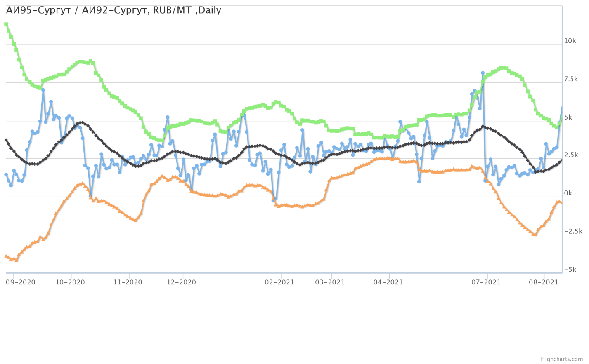The height and width of the screenshot is (364, 589).
Task: Click the 04-2021 x-axis date label
Action: click(388, 282)
